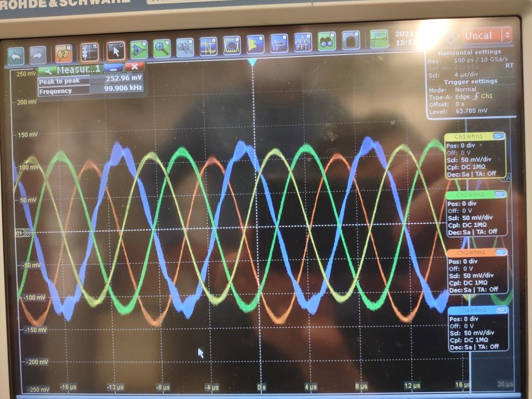Click the green waveform level icon

[x=379, y=39]
